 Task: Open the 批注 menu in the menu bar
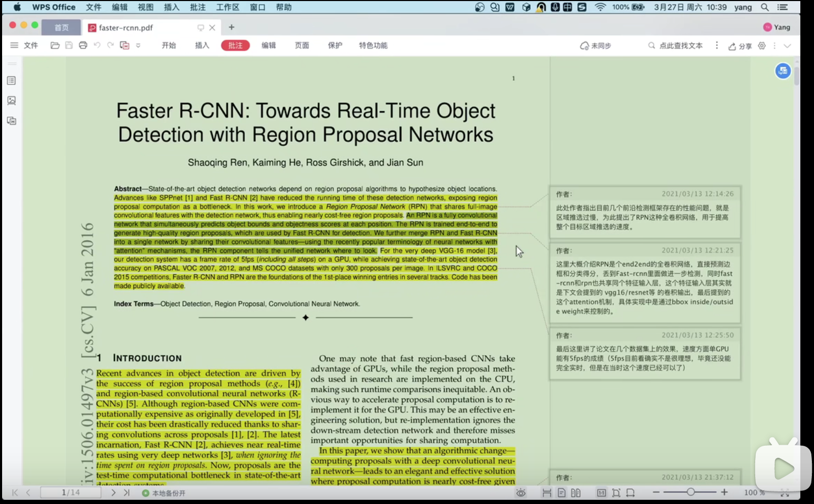(197, 7)
